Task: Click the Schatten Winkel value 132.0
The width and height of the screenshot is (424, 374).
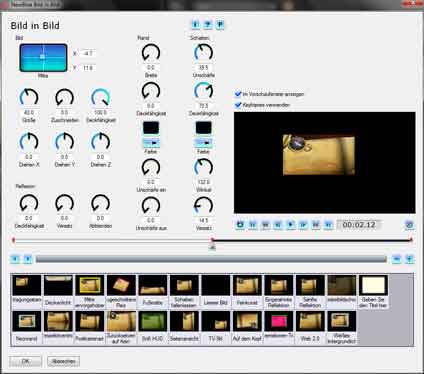Action: [x=203, y=182]
